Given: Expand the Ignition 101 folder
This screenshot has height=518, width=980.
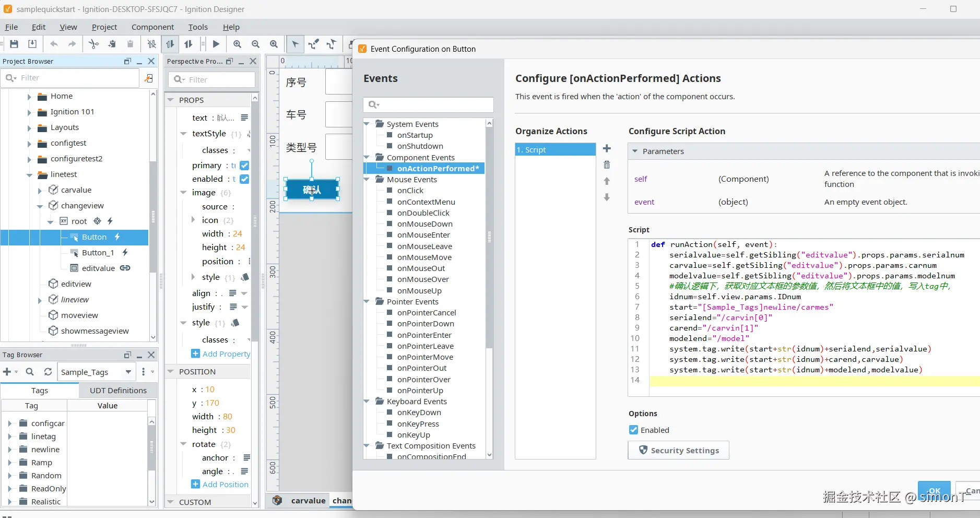Looking at the screenshot, I should click(29, 112).
